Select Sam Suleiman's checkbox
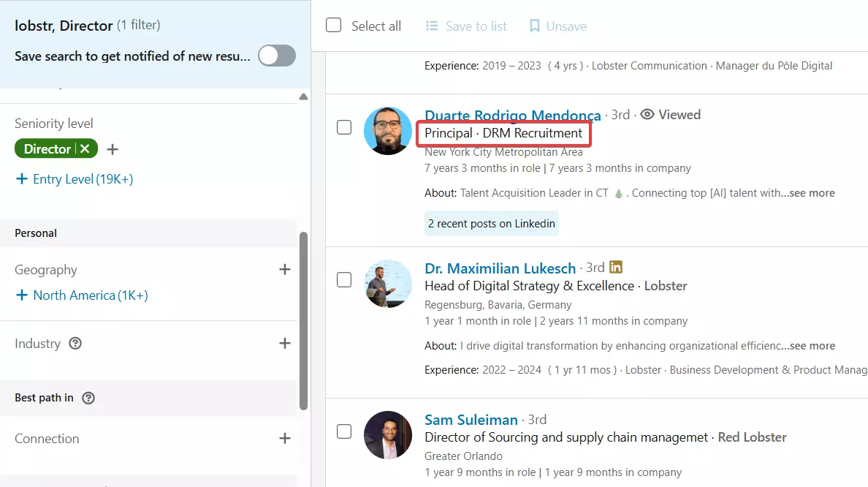The height and width of the screenshot is (487, 868). [344, 431]
